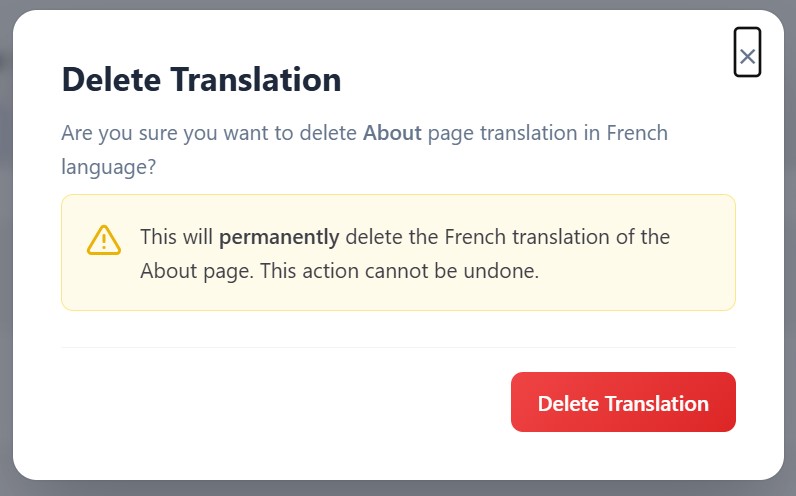Viewport: 796px width, 496px height.
Task: Select the bold About word in question
Action: (392, 133)
